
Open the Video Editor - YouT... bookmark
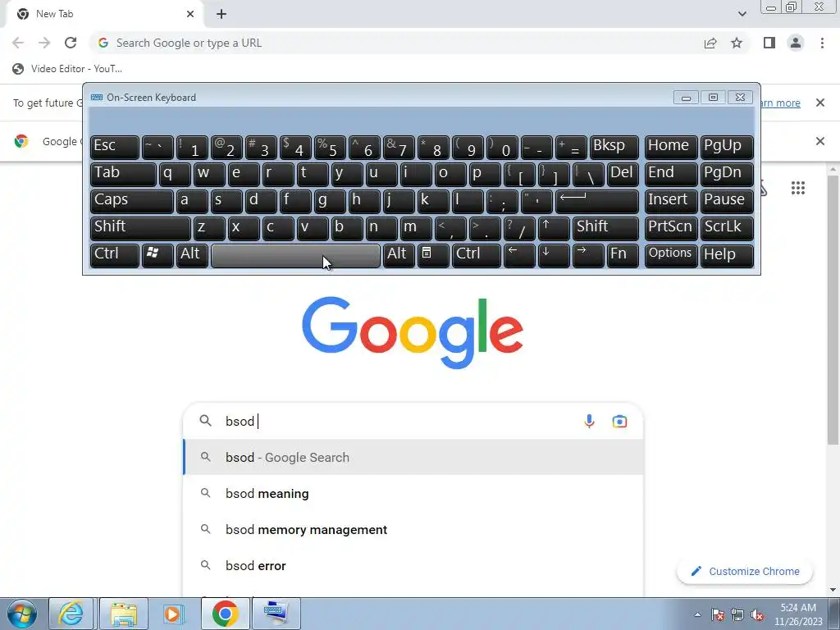(67, 69)
